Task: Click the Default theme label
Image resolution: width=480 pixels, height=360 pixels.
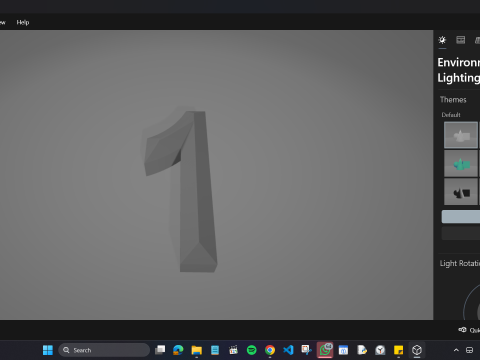Action: pos(451,115)
